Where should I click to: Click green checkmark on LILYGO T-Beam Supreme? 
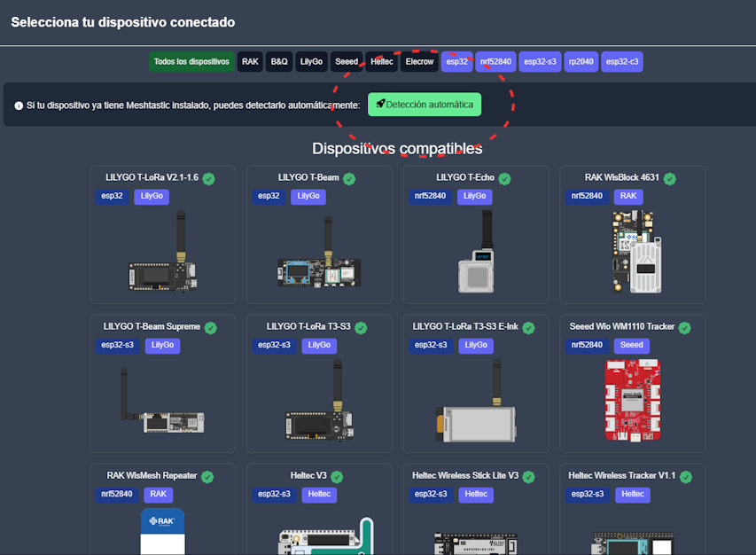point(211,328)
